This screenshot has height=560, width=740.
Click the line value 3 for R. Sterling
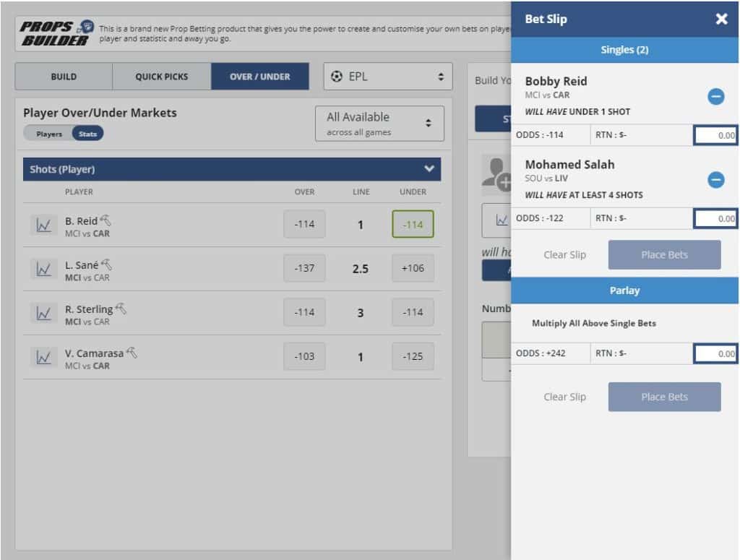click(x=360, y=313)
